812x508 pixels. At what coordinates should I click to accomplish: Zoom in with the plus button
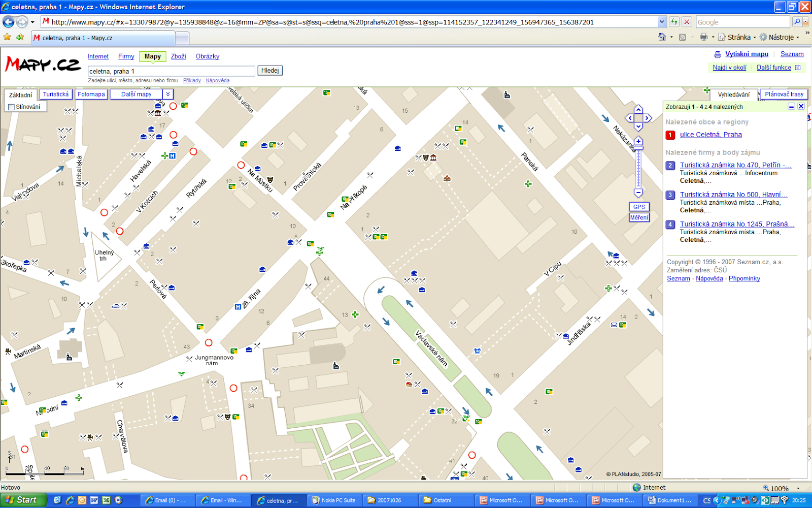point(638,141)
